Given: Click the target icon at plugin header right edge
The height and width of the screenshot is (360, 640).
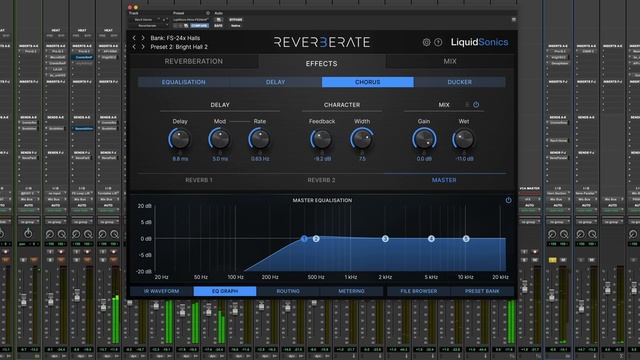Looking at the screenshot, I should pos(513,20).
